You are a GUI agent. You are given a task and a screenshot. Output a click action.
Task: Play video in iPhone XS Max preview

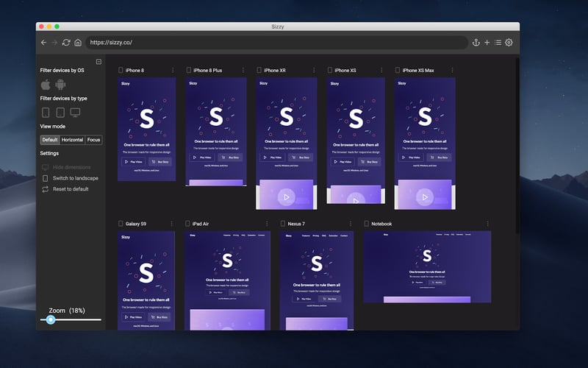425,197
